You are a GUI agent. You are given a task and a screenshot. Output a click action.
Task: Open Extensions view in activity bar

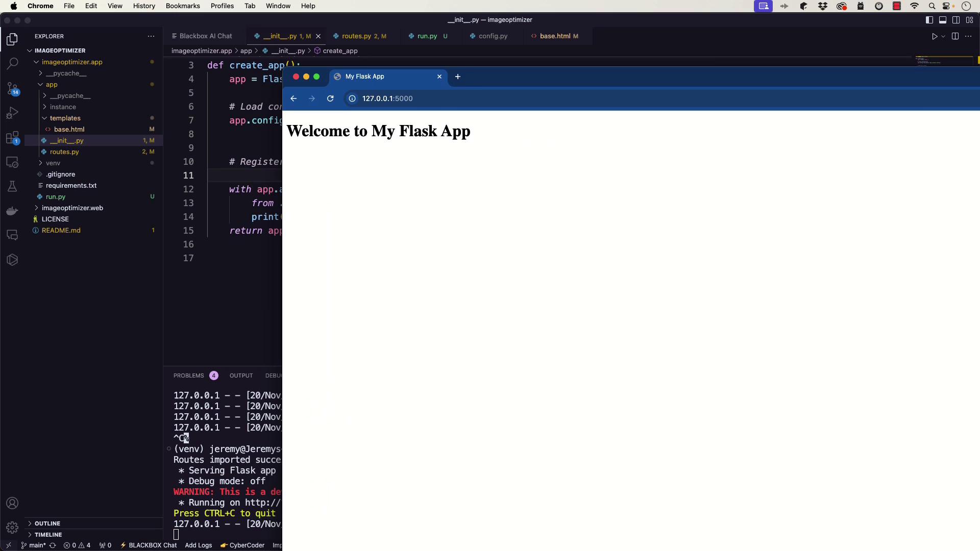click(12, 138)
